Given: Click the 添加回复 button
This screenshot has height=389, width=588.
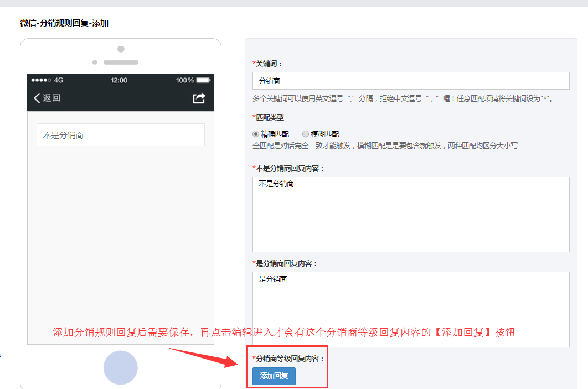Looking at the screenshot, I should pos(274,376).
